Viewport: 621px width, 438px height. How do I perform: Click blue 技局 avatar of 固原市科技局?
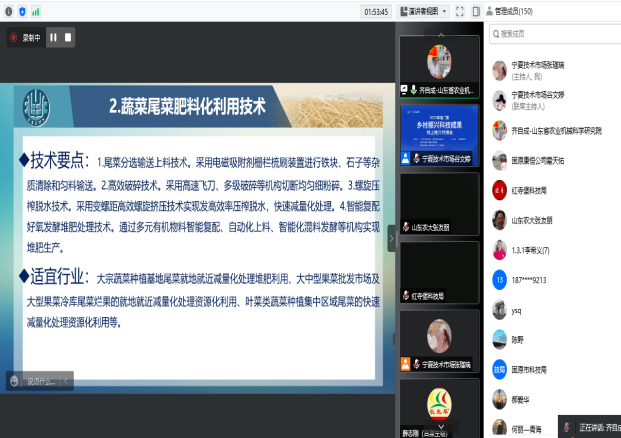coord(499,370)
